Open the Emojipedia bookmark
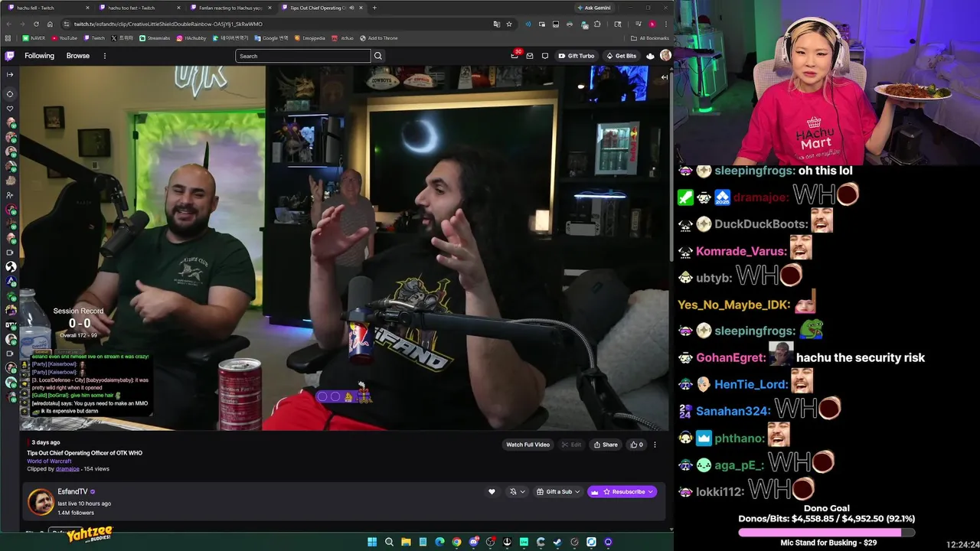This screenshot has height=551, width=980. (310, 37)
